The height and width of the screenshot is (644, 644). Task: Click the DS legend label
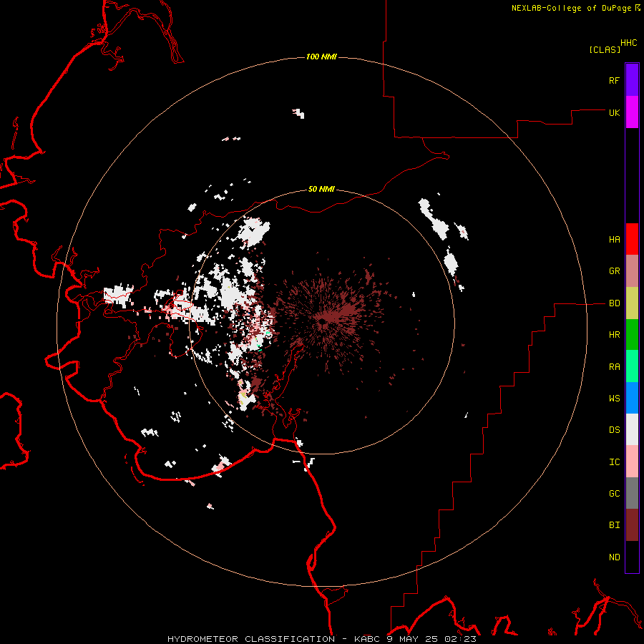[614, 430]
